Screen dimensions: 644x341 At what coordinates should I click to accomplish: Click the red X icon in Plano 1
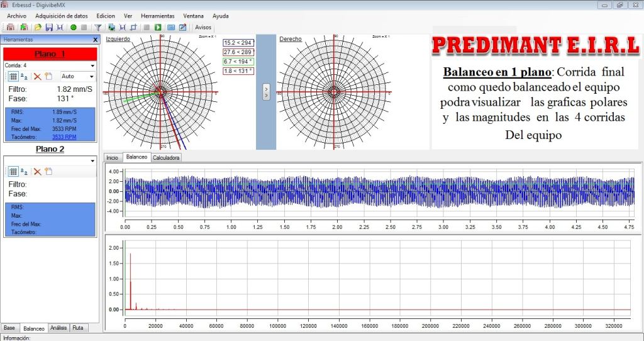tap(37, 76)
